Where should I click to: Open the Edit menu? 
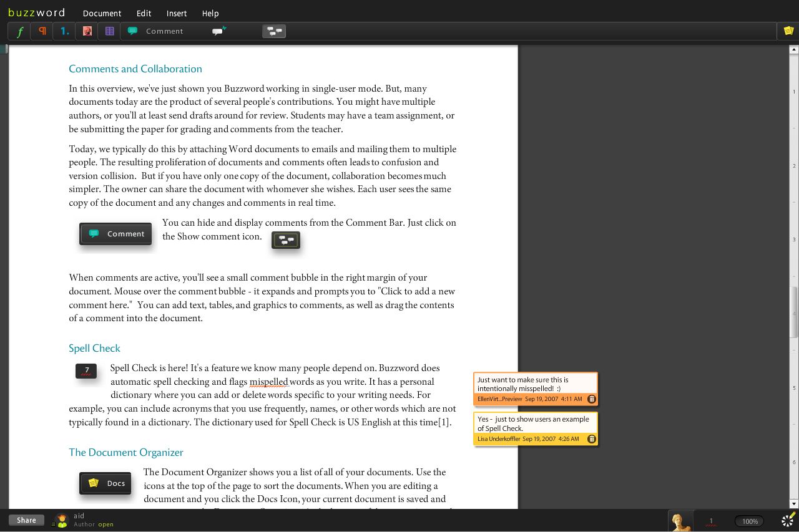144,13
